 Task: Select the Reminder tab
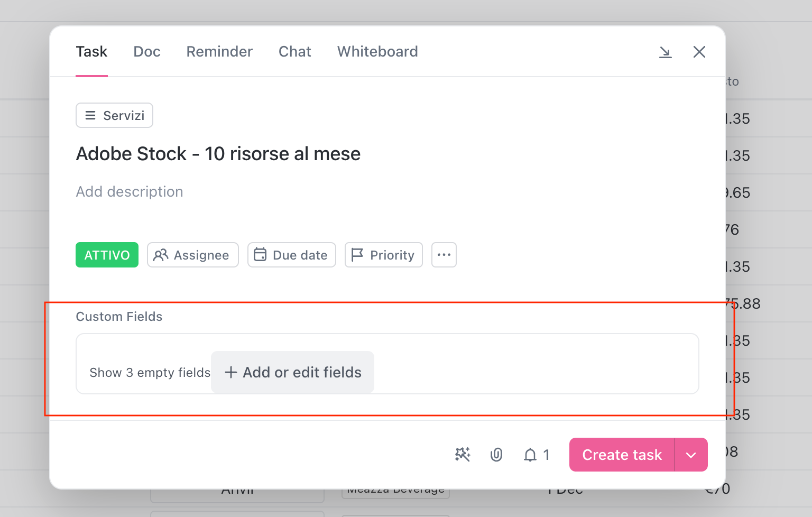[x=219, y=51]
